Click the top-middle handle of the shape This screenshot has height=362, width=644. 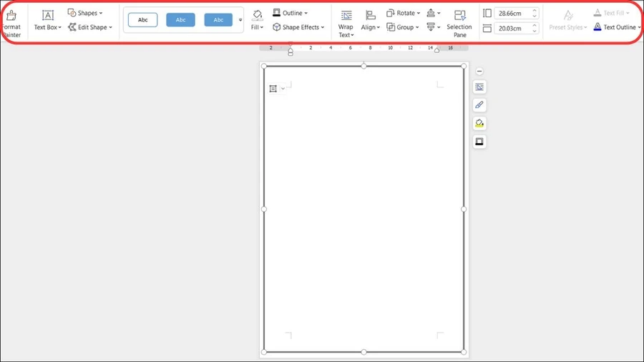pos(364,66)
